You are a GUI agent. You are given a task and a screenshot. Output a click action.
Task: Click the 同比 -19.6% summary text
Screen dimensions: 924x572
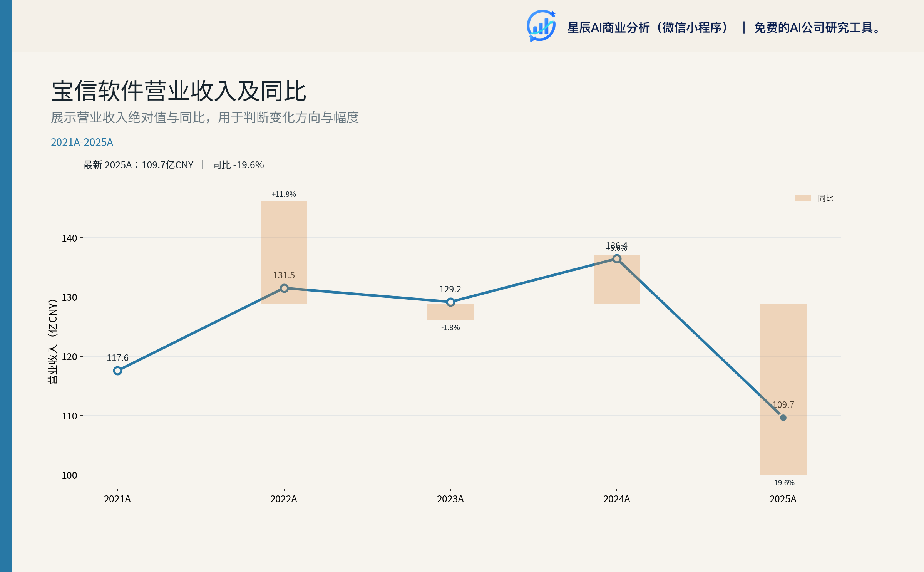pyautogui.click(x=238, y=165)
